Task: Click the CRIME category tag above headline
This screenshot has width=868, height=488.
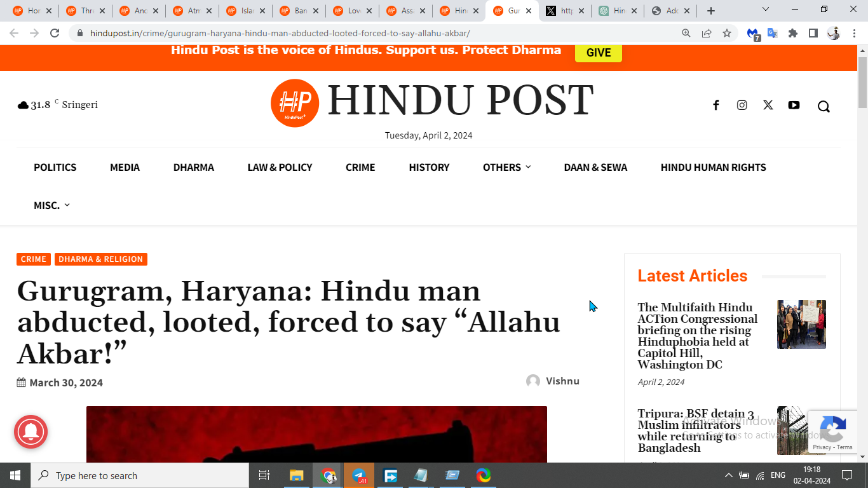Action: (33, 259)
